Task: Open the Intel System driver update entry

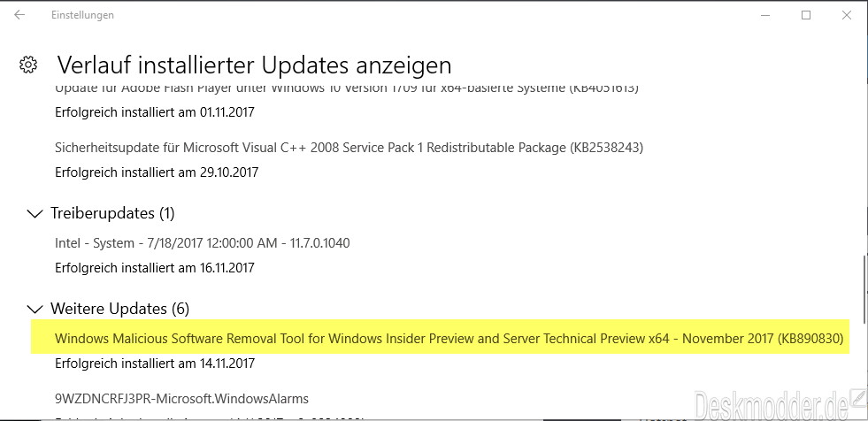Action: 202,243
